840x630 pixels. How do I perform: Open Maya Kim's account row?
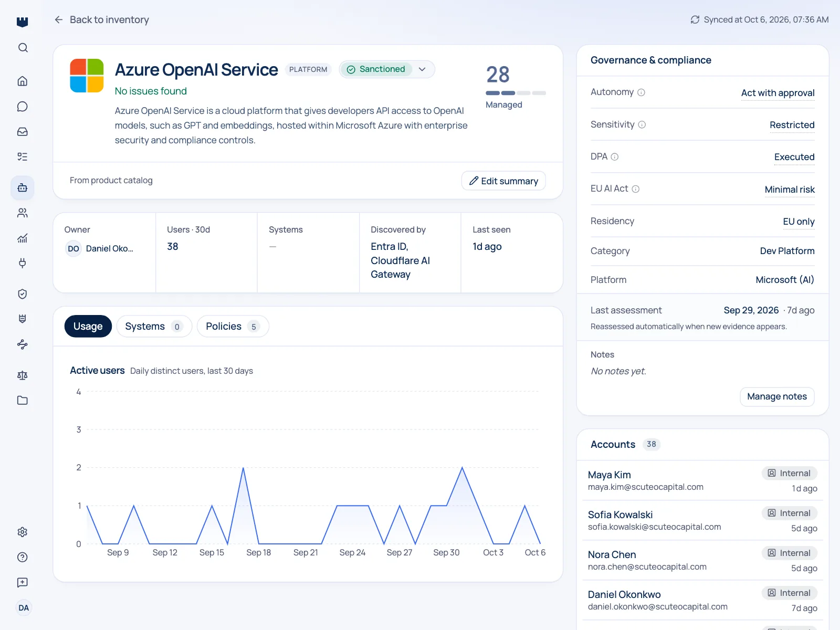pyautogui.click(x=702, y=480)
